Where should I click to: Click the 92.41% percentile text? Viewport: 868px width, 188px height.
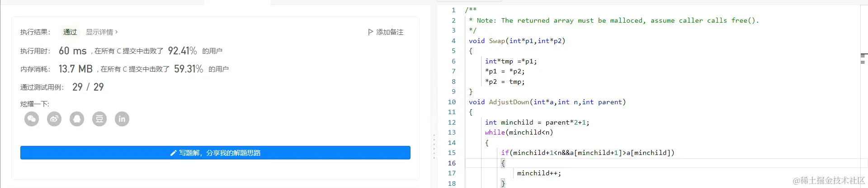[182, 51]
